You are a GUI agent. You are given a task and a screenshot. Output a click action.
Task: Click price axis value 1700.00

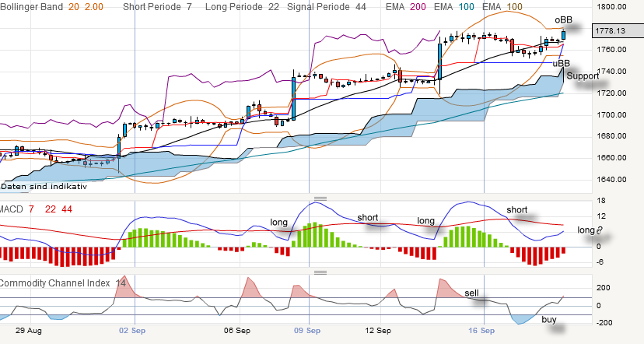[611, 115]
